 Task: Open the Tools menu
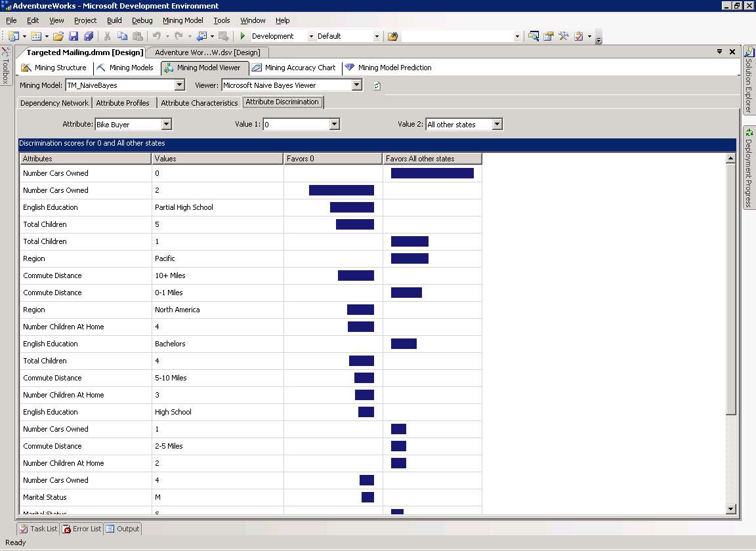[x=222, y=20]
